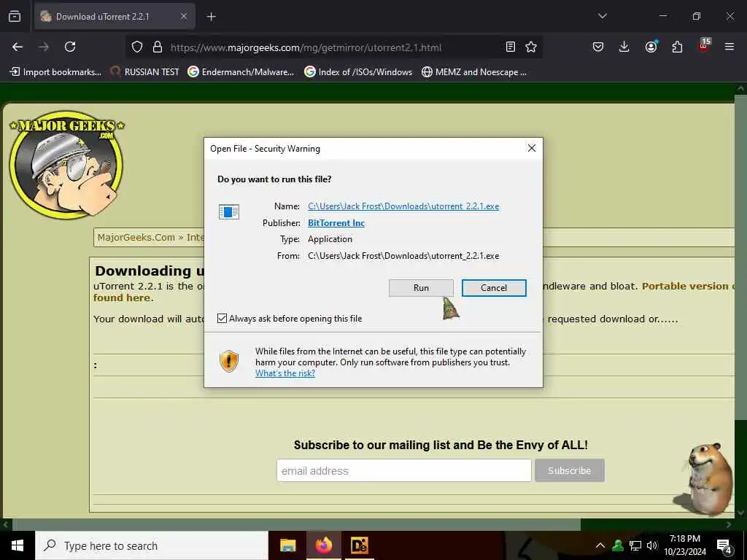Bookmark this page with the star icon
Screen dimensions: 747x560
click(x=531, y=47)
